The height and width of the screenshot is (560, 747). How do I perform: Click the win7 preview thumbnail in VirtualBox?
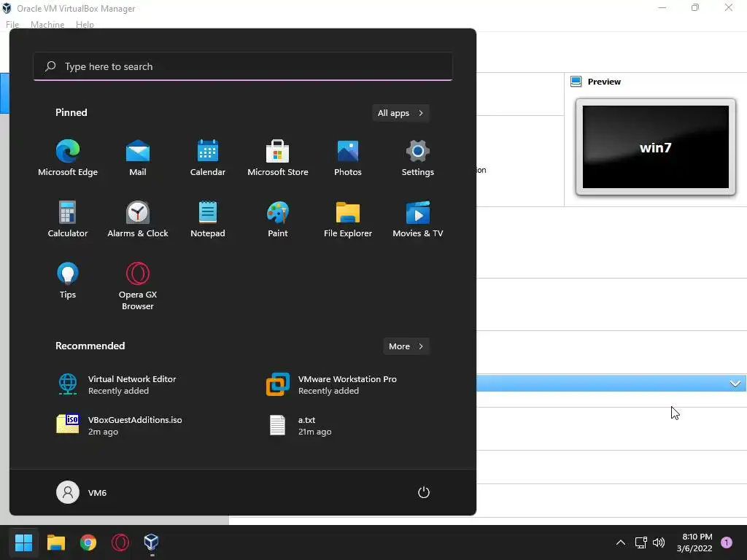[x=656, y=147]
